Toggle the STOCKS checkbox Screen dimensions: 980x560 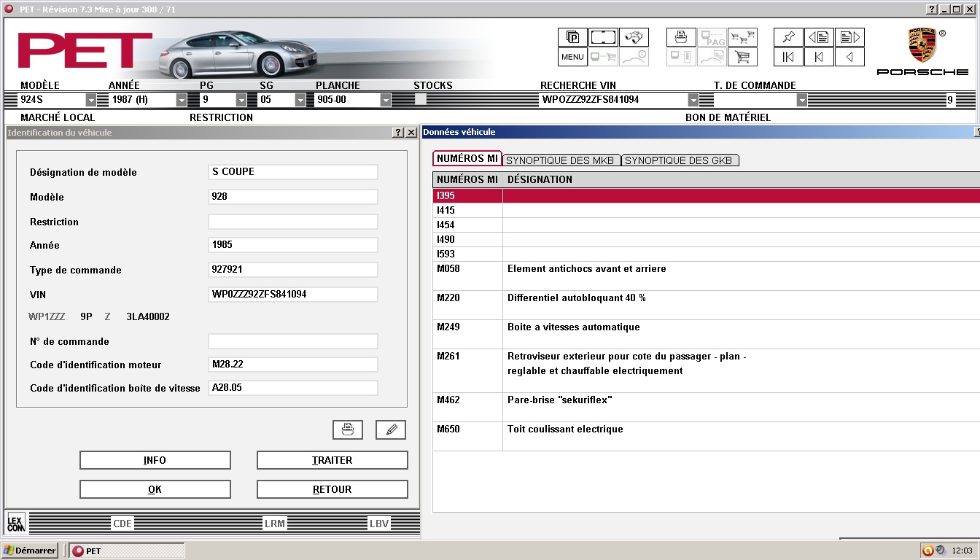[x=421, y=99]
